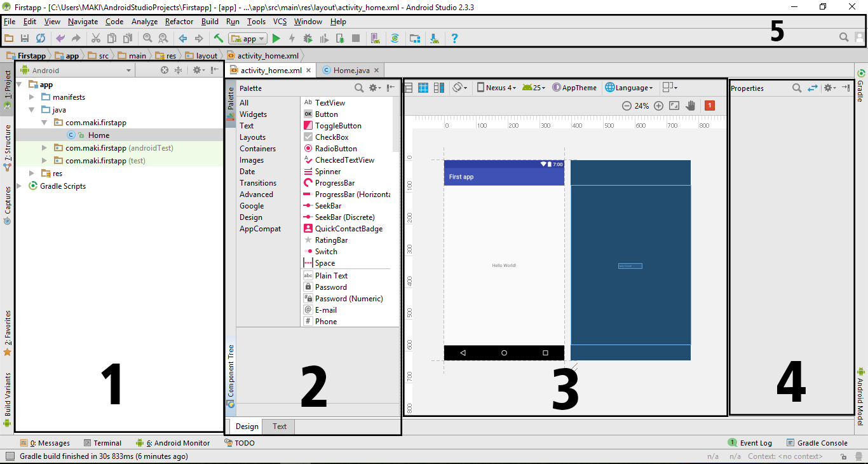This screenshot has height=464, width=868.
Task: Click the Synchronize toolbar icon
Action: pyautogui.click(x=41, y=38)
